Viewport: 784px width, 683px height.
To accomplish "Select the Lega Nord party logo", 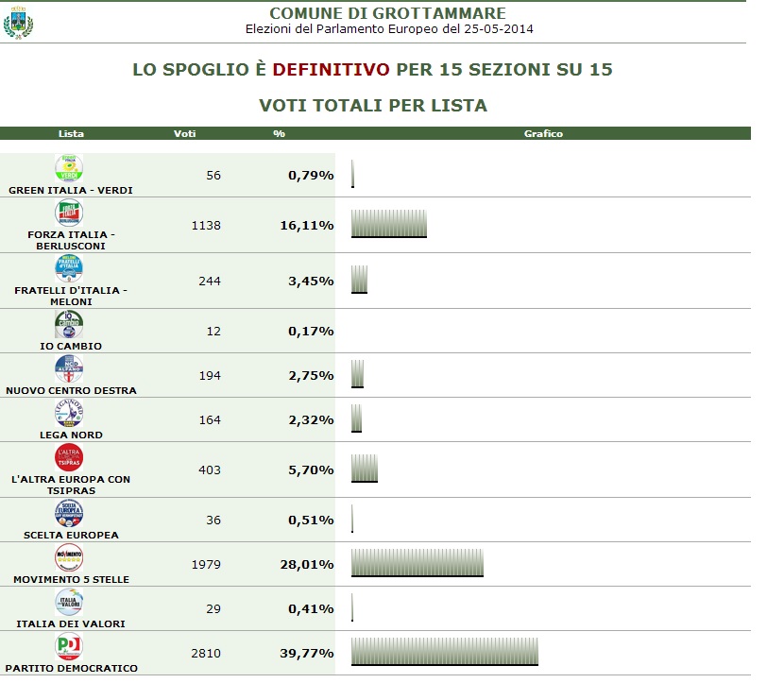I will (x=69, y=413).
